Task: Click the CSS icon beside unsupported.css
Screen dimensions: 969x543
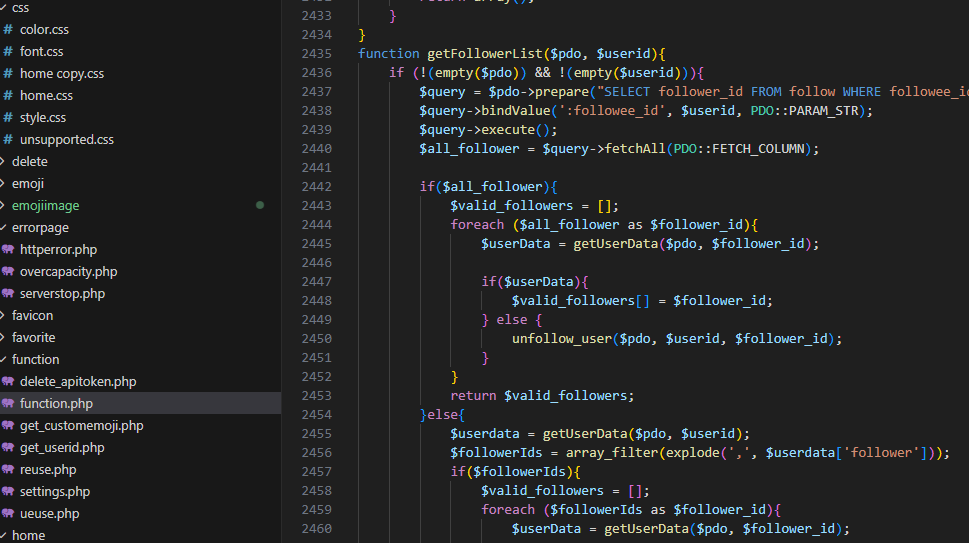Action: click(8, 140)
